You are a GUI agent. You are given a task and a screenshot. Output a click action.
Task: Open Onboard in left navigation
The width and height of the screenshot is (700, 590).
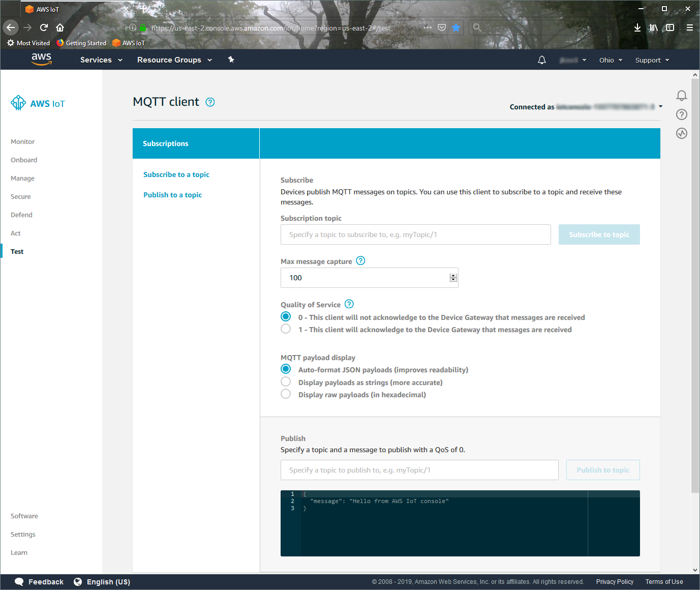coord(24,160)
